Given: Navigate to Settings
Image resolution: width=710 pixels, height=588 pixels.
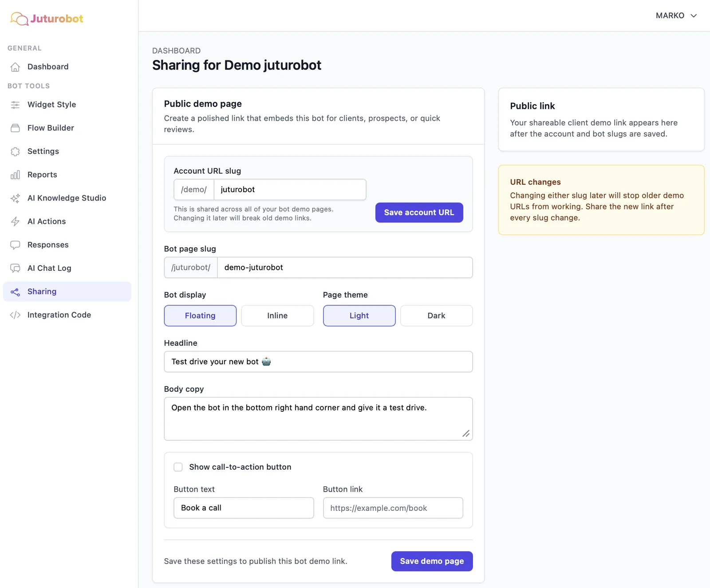Looking at the screenshot, I should tap(67, 151).
